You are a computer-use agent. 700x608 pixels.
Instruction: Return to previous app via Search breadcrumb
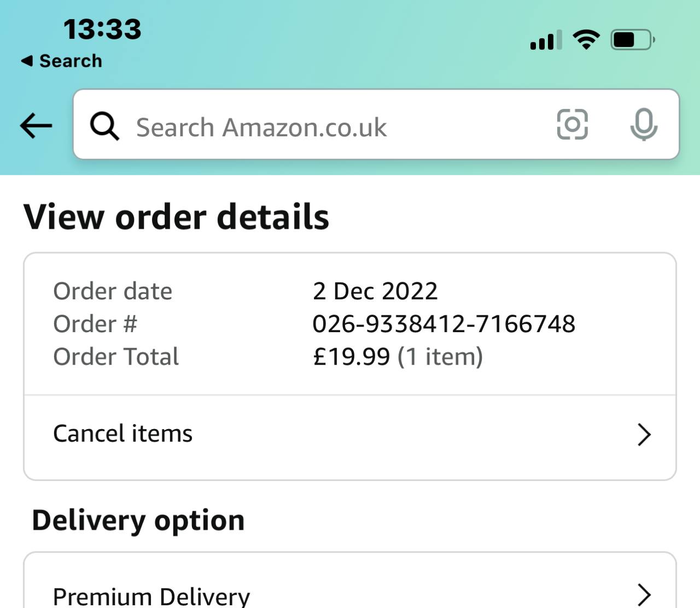61,61
